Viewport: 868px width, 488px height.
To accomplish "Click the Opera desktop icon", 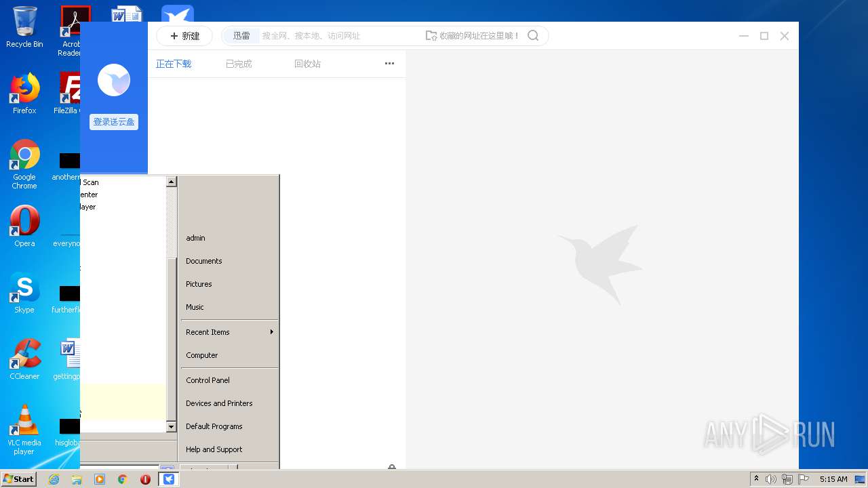I will [24, 226].
